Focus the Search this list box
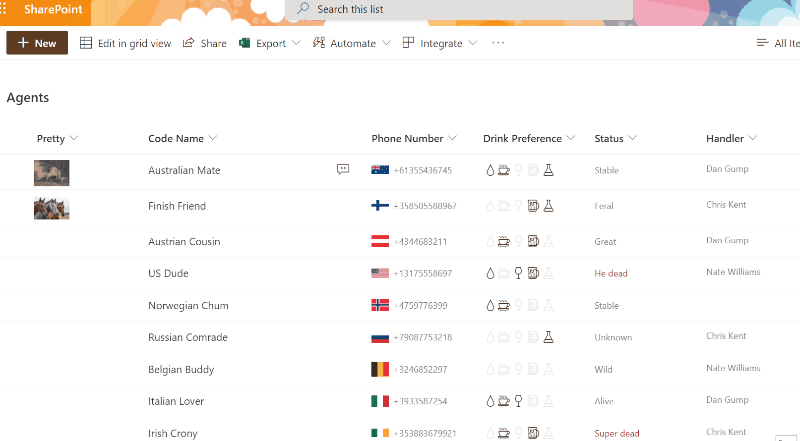 coord(459,9)
